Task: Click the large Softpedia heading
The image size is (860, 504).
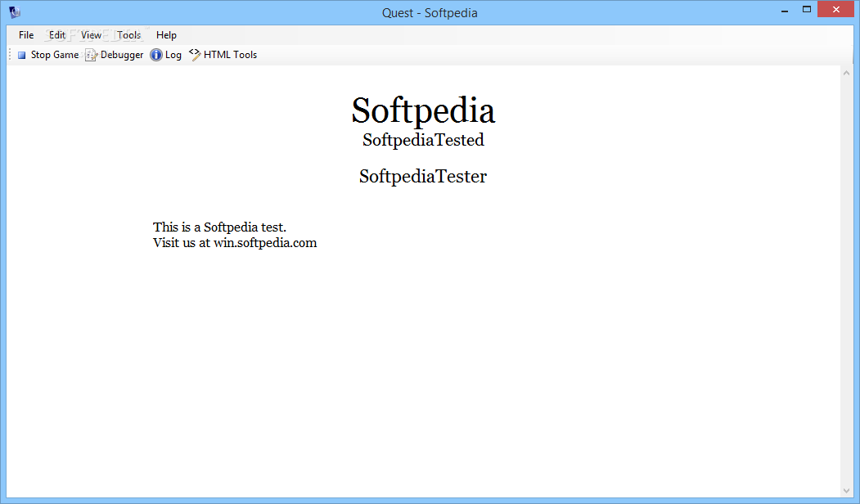Action: pos(423,110)
